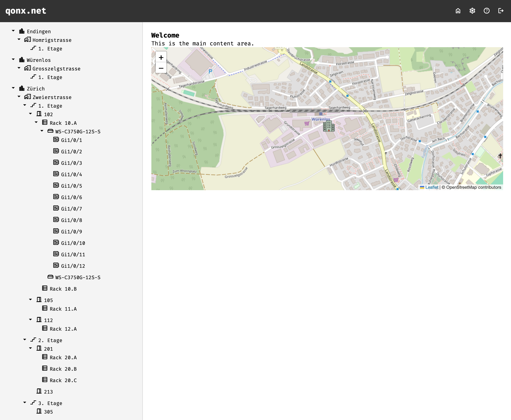Zoom out on the map
This screenshot has height=420, width=511.
161,68
